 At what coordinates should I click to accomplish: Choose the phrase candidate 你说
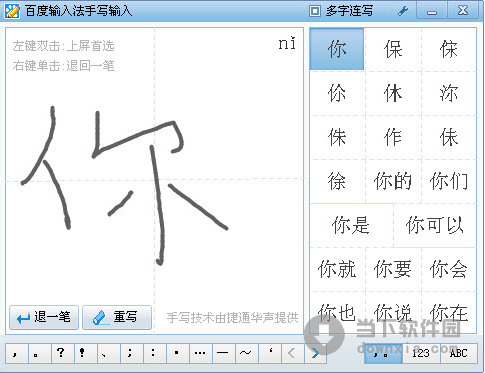pos(393,312)
